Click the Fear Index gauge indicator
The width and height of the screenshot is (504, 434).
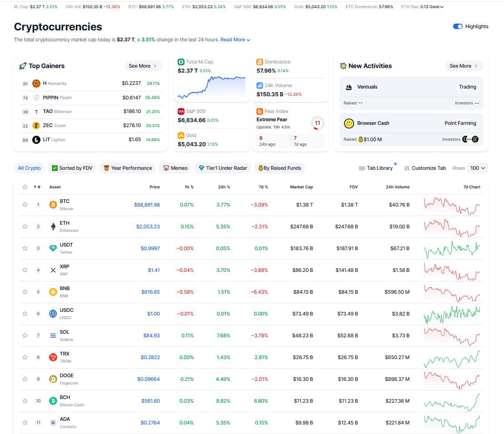(x=317, y=123)
